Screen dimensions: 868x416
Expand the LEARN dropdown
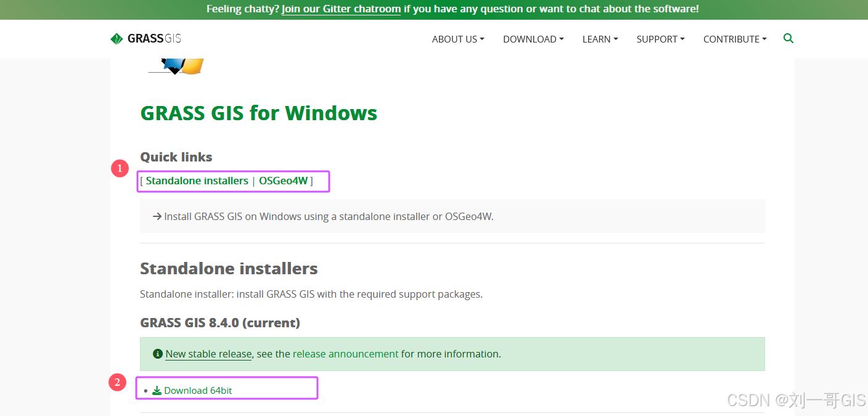599,39
